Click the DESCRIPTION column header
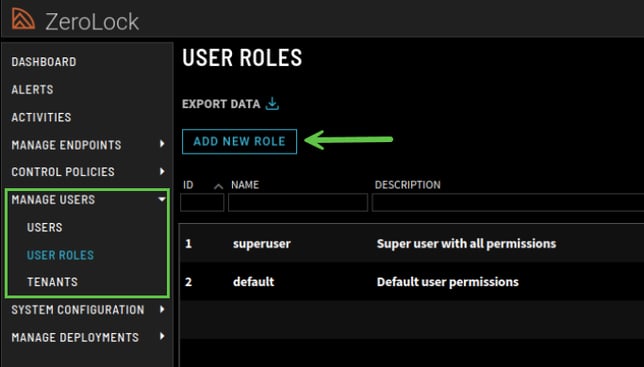Screen dimensions: 644x367 407,185
